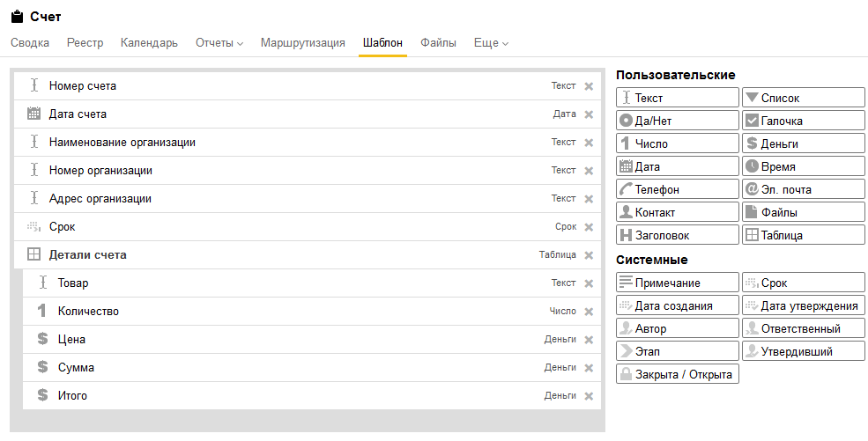Add a Да/Нет field
This screenshot has width=868, height=441.
coord(677,121)
